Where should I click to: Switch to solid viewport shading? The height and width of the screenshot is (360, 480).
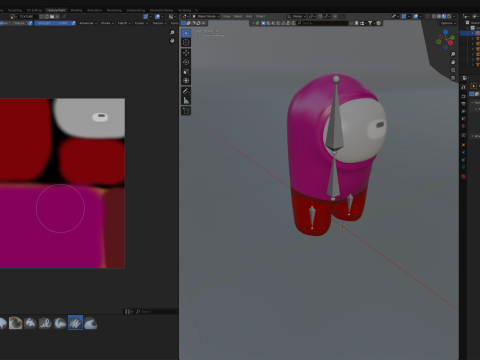tap(439, 16)
